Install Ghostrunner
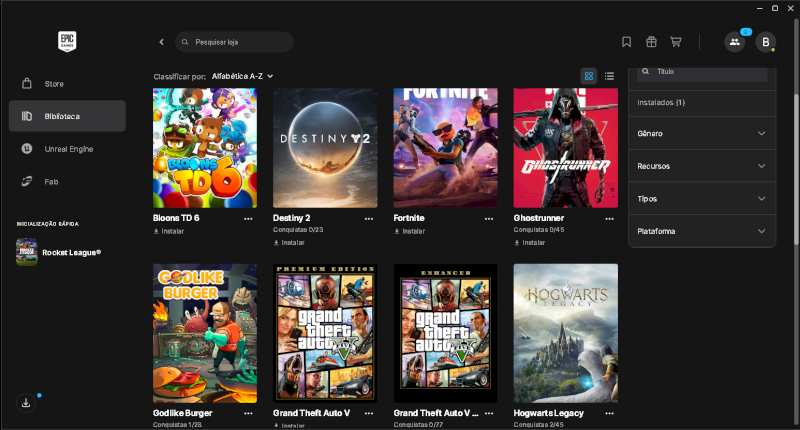 pyautogui.click(x=530, y=243)
